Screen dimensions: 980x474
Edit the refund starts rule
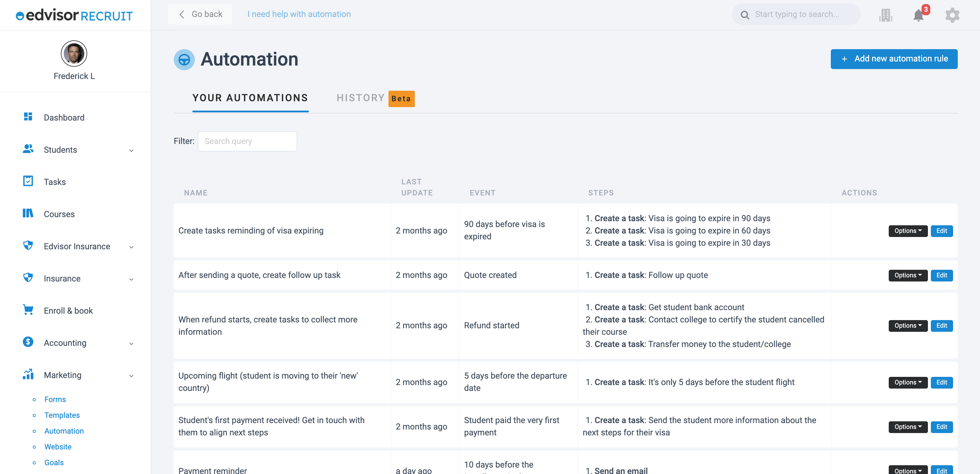point(942,326)
